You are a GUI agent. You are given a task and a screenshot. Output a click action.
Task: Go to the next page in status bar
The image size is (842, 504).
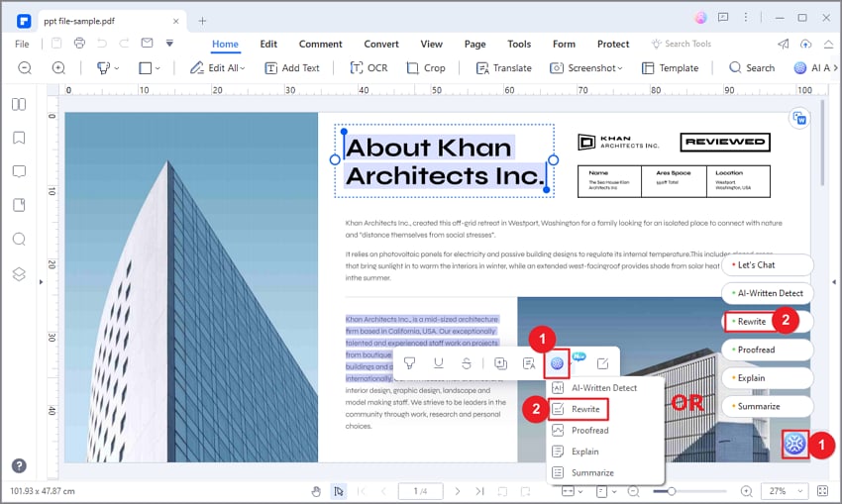pyautogui.click(x=457, y=491)
